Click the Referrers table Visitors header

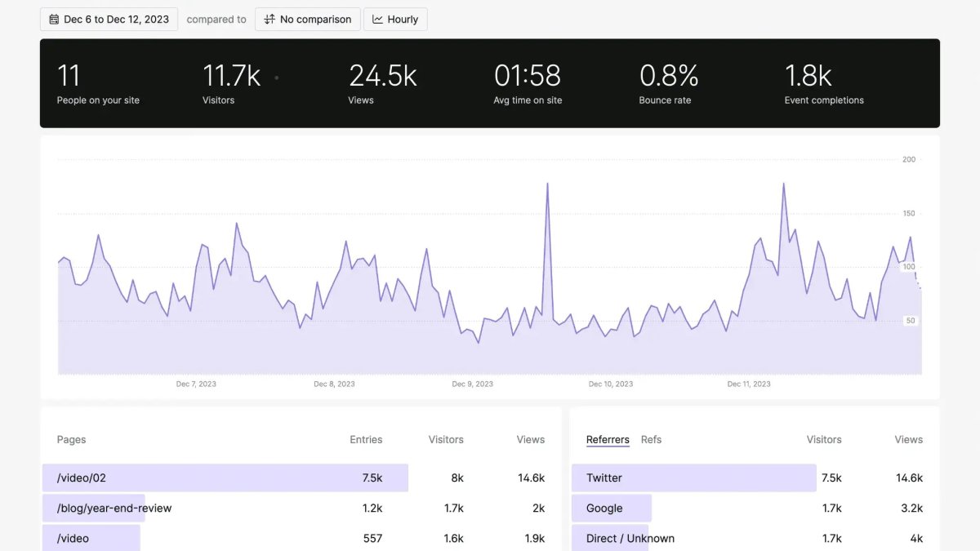tap(824, 439)
